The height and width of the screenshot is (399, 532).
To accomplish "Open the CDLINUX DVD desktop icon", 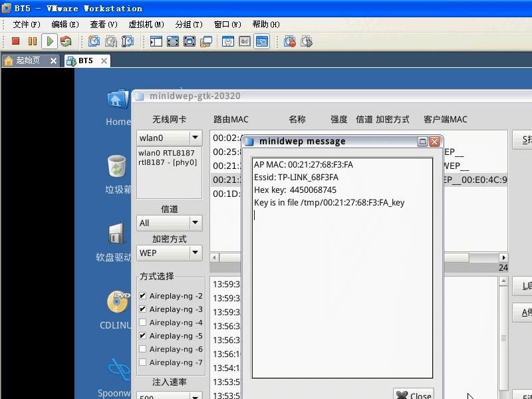I will coord(118,301).
